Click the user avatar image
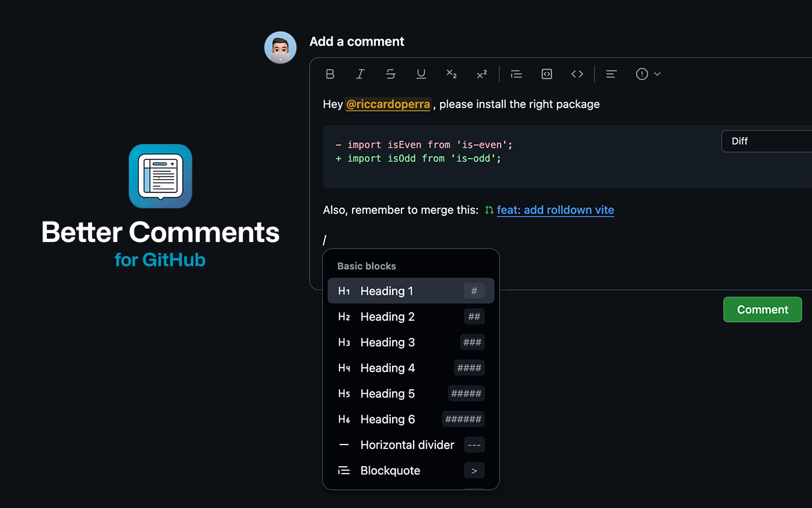The image size is (812, 508). pos(280,48)
